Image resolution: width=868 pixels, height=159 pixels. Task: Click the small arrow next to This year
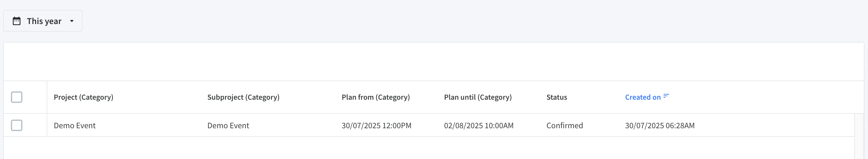tap(72, 21)
